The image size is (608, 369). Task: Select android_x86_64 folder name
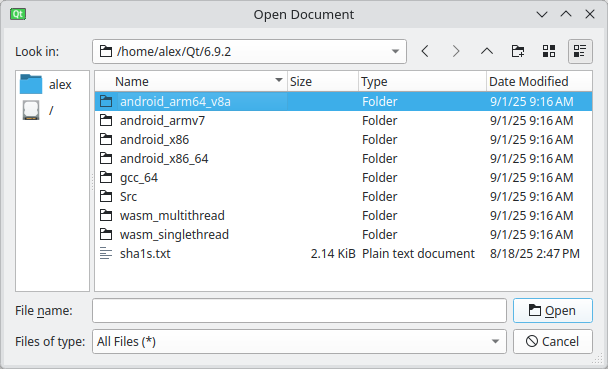click(x=164, y=159)
